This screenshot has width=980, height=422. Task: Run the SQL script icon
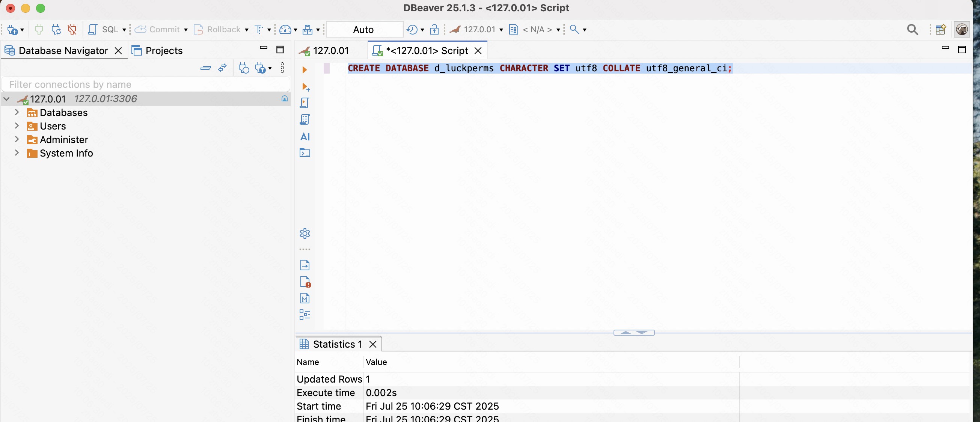305,103
